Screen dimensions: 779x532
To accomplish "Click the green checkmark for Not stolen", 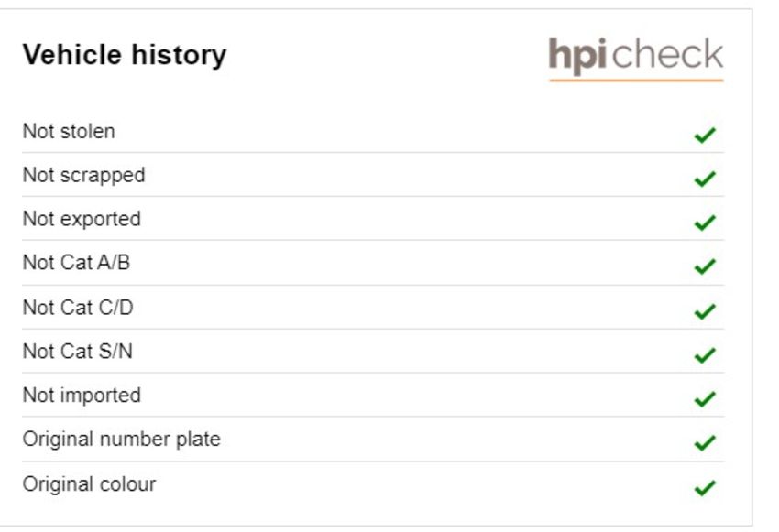I will 705,135.
